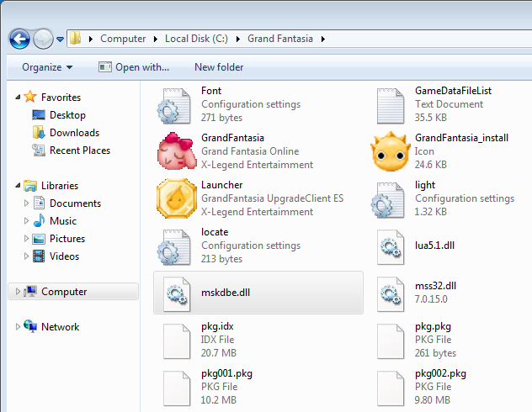Viewport: 532px width, 412px height.
Task: Select Network in the navigation pane
Action: [60, 327]
